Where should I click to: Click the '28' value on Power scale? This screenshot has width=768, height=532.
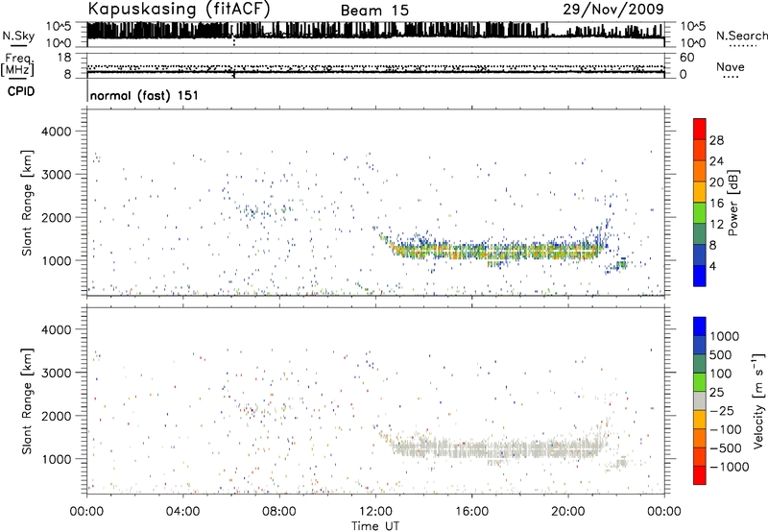[716, 140]
